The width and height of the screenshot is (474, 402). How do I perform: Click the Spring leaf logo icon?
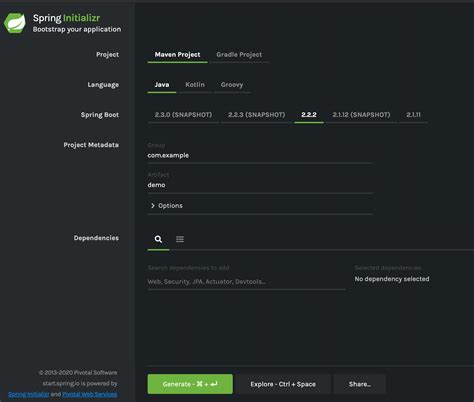click(x=15, y=23)
